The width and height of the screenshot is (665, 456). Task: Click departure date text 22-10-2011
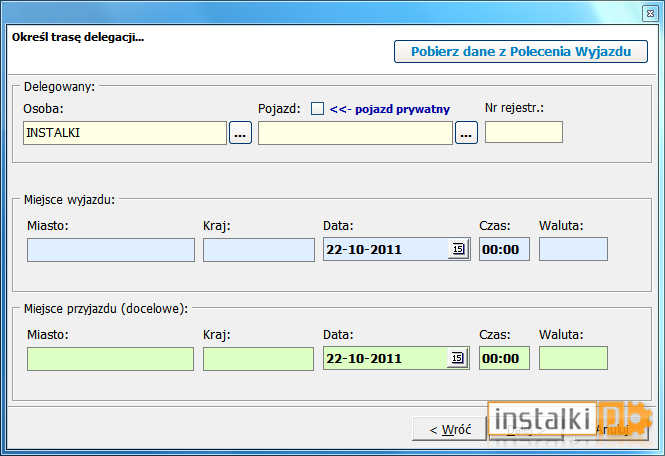[364, 249]
